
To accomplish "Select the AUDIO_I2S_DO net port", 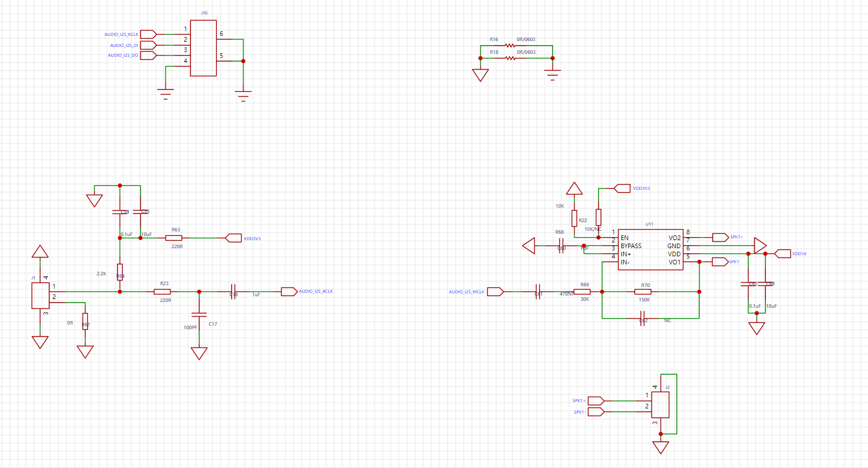I will coord(148,56).
